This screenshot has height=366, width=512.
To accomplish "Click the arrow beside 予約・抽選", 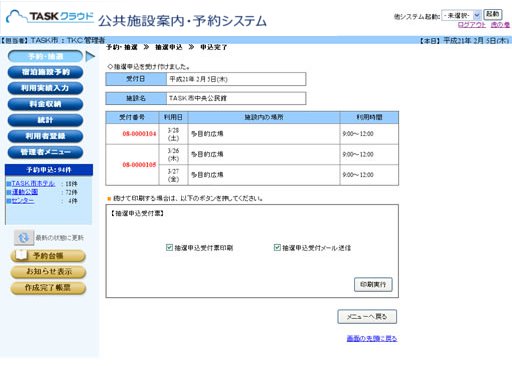I will 90,56.
